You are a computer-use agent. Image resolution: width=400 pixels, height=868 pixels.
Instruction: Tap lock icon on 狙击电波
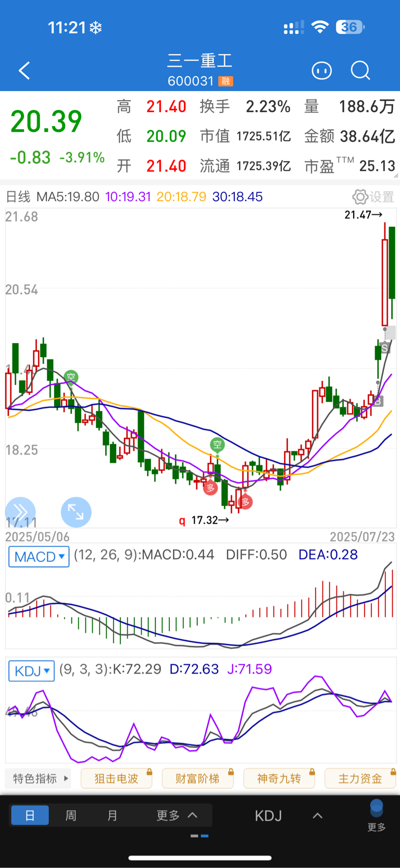(x=149, y=772)
